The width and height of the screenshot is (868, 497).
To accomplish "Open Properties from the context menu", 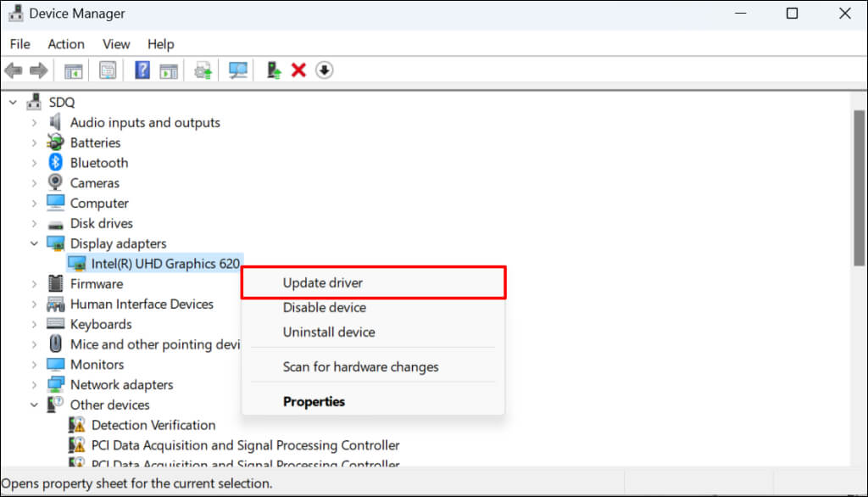I will 374,402.
